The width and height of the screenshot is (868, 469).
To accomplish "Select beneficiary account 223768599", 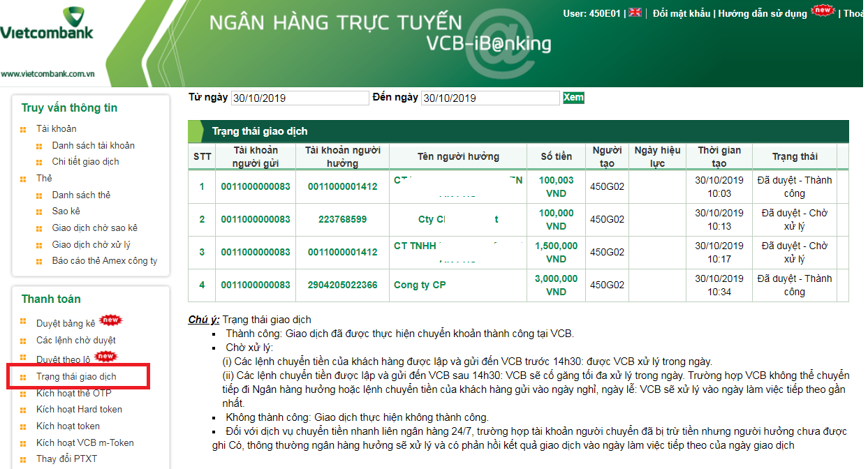I will coord(342,220).
